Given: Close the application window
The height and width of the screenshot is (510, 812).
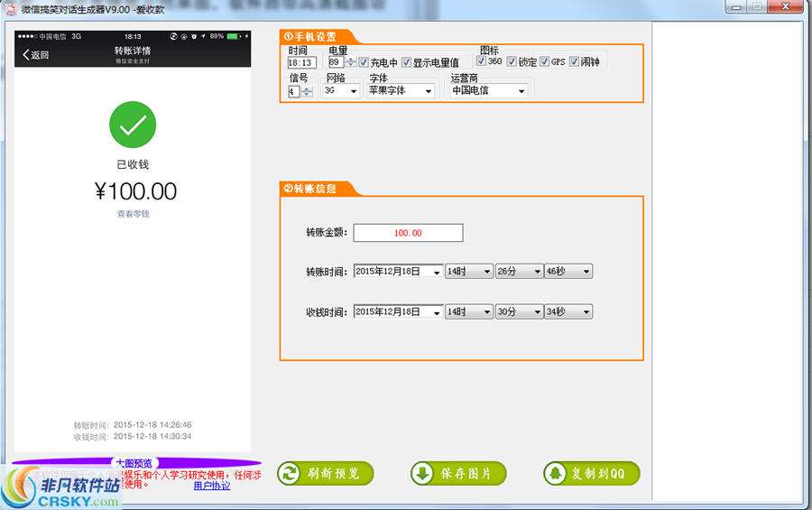Looking at the screenshot, I should (x=785, y=6).
